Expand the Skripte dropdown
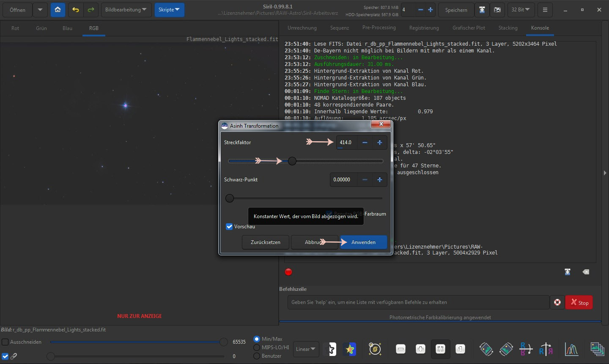The width and height of the screenshot is (609, 364). click(x=169, y=10)
